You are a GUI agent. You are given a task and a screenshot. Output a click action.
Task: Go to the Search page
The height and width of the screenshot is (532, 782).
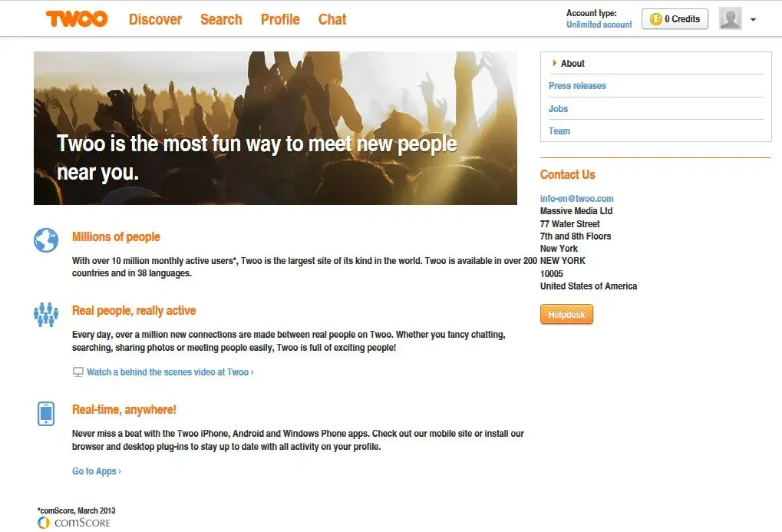click(x=221, y=19)
